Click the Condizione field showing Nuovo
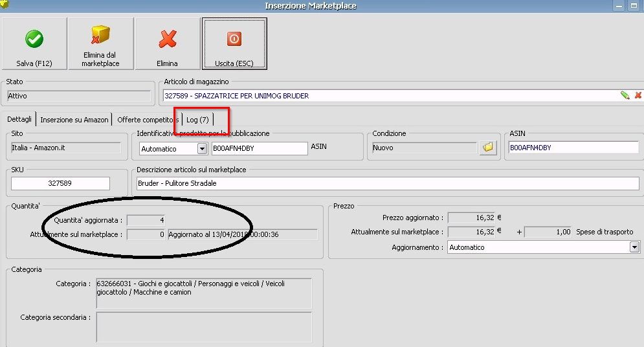 point(425,148)
